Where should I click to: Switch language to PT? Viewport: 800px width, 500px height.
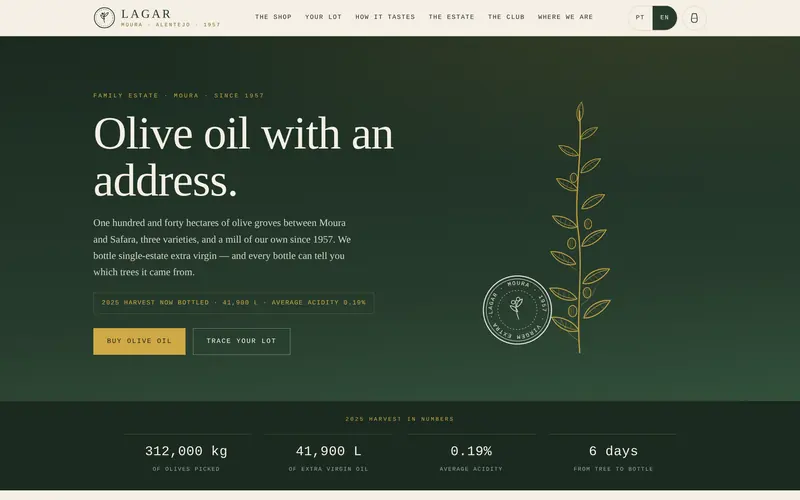click(640, 18)
